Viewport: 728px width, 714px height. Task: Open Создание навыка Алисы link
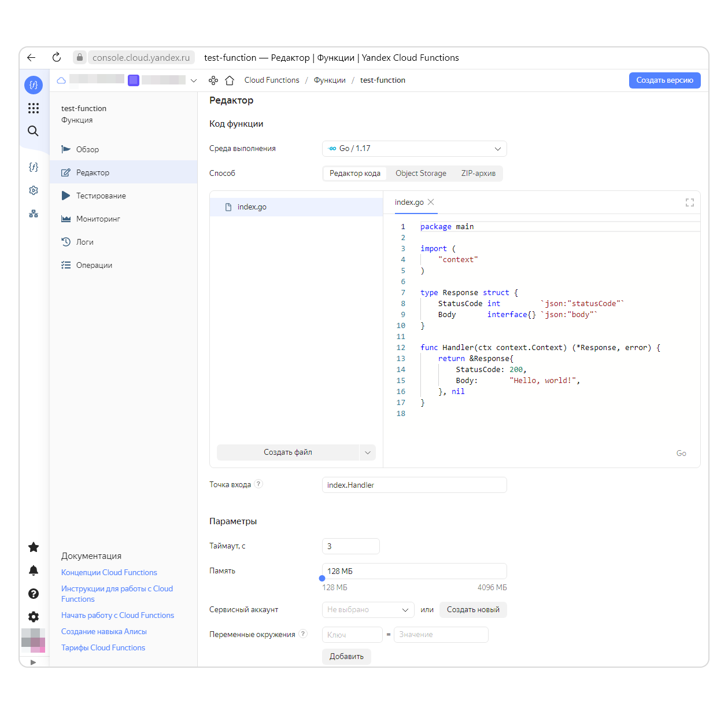[x=104, y=631]
